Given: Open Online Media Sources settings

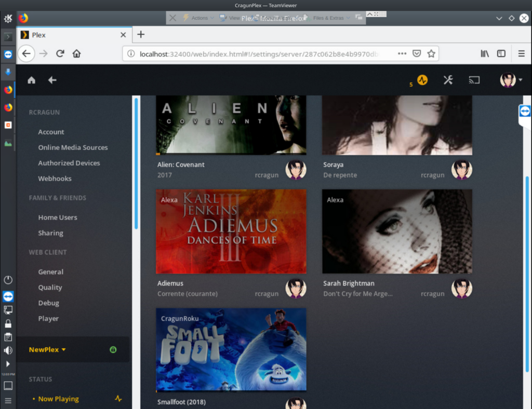Looking at the screenshot, I should pos(73,147).
